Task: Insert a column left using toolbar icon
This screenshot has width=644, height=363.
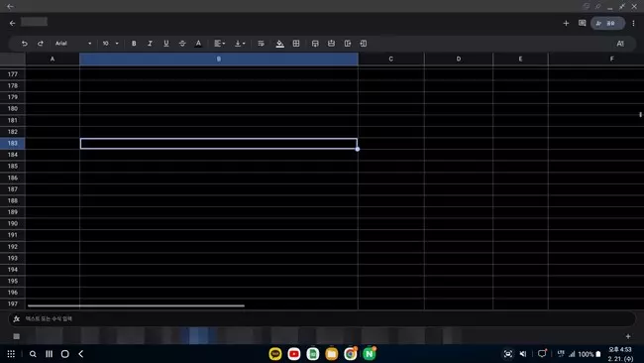Action: click(364, 44)
